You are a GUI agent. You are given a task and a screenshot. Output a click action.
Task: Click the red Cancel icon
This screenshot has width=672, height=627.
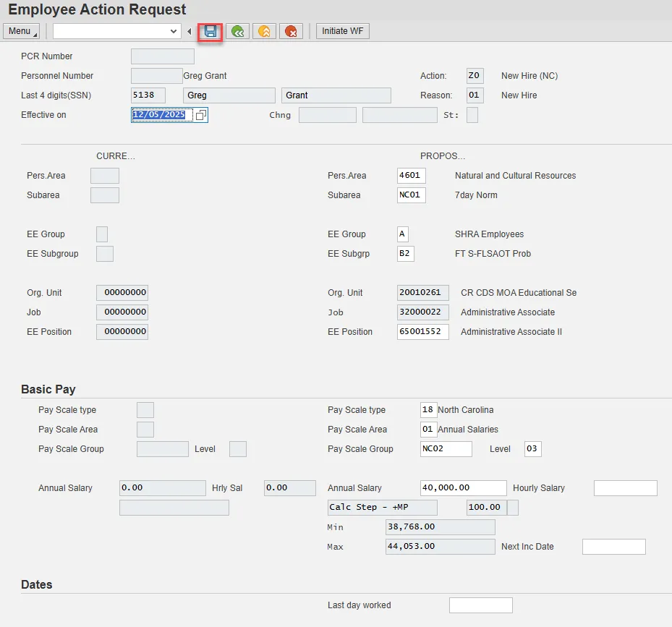[x=291, y=31]
